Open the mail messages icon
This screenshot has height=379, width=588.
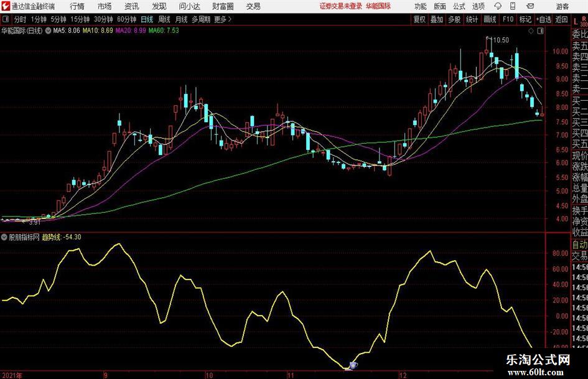(530, 6)
